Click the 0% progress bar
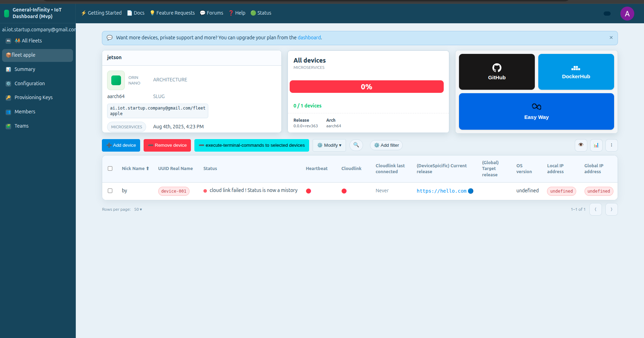Image resolution: width=644 pixels, height=338 pixels. click(x=367, y=87)
